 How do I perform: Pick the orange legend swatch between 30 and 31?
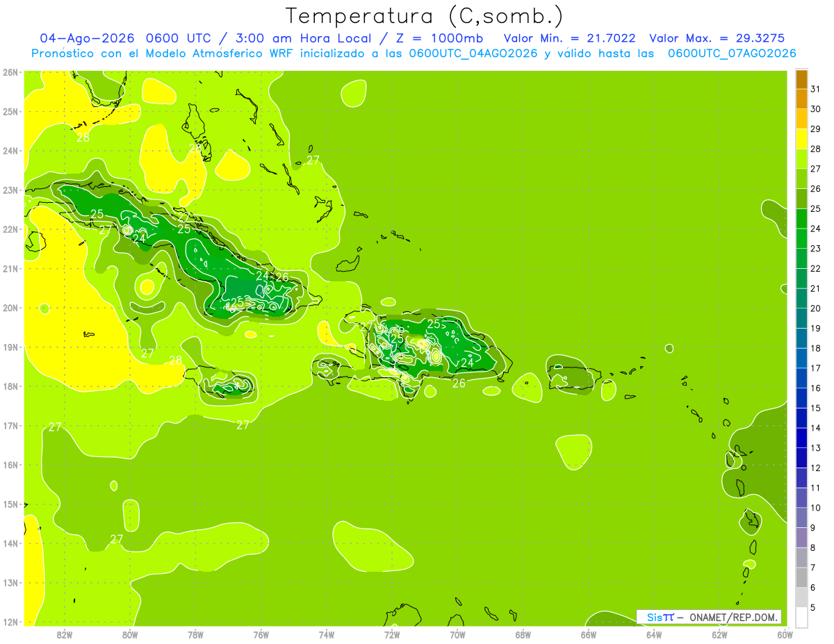pos(801,99)
